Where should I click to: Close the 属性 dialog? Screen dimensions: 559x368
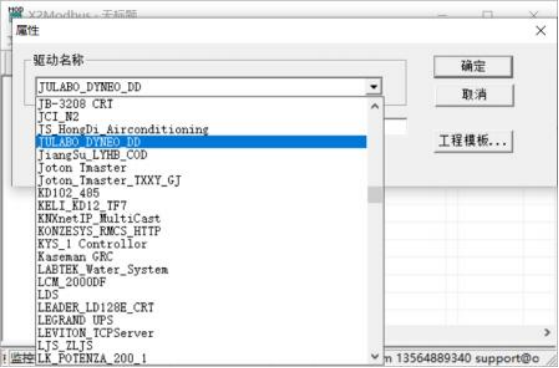(540, 31)
